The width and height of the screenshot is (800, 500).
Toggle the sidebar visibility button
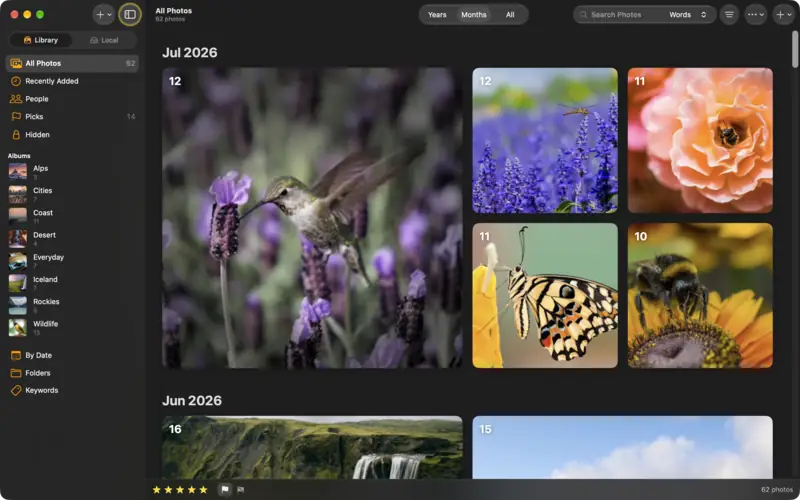tap(130, 15)
